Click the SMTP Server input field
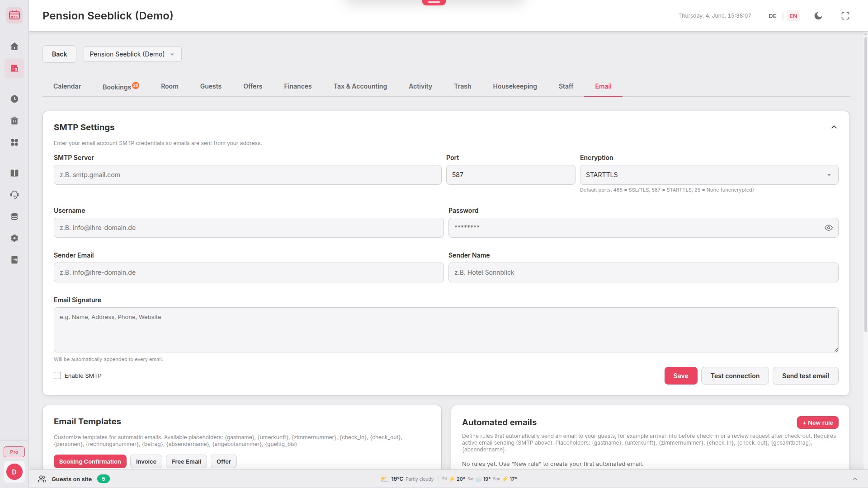868x488 pixels. point(248,175)
